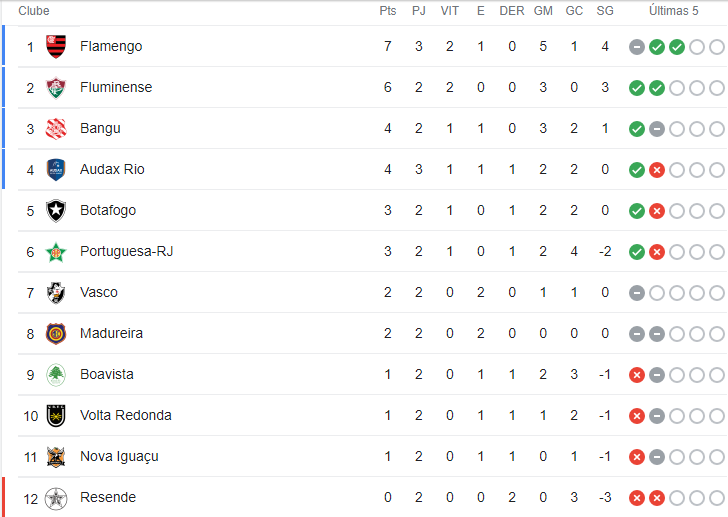This screenshot has height=517, width=728.
Task: Click the Vasco club crest
Action: pos(56,293)
